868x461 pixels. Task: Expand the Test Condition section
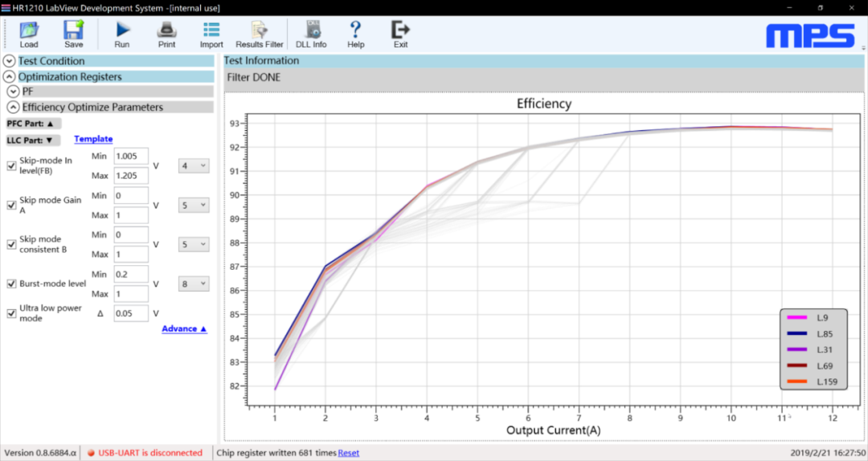[10, 61]
